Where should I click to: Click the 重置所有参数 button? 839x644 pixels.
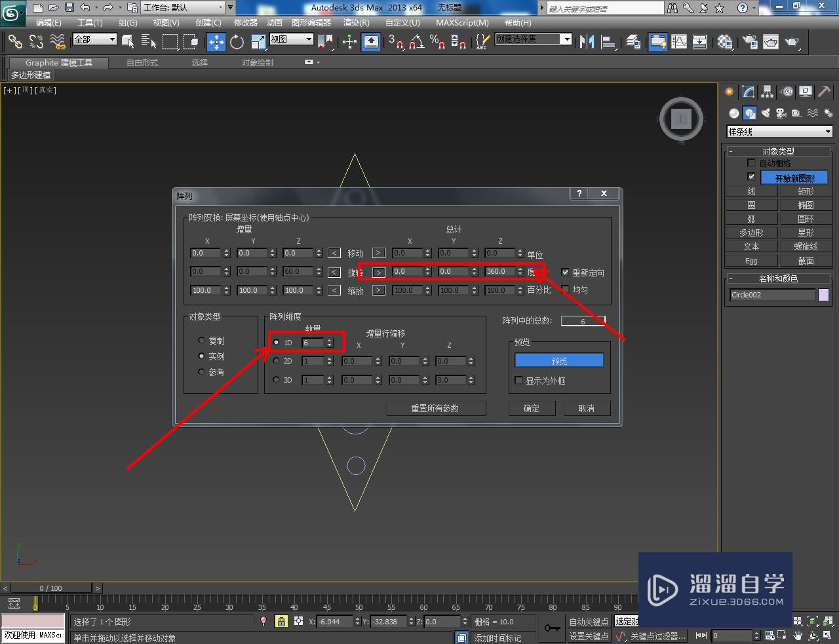point(435,408)
